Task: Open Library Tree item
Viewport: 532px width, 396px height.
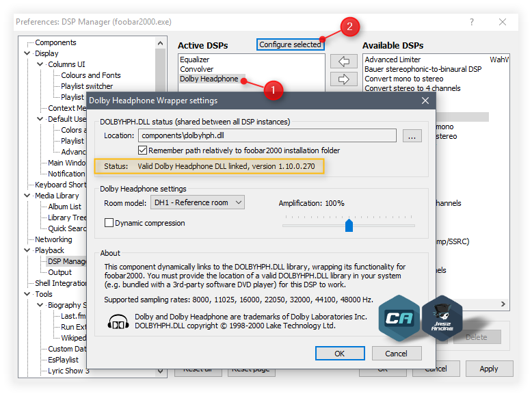Action: point(67,217)
